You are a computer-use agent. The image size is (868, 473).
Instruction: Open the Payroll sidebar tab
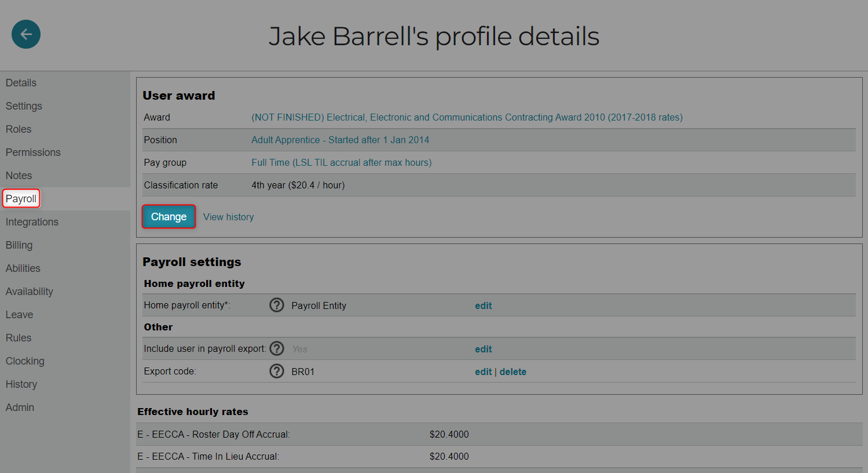click(x=21, y=199)
